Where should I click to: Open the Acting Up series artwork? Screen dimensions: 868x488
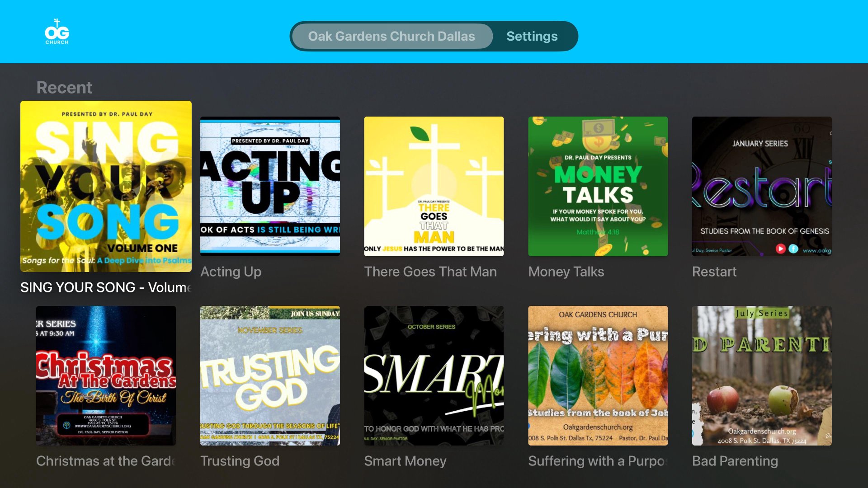pyautogui.click(x=270, y=186)
